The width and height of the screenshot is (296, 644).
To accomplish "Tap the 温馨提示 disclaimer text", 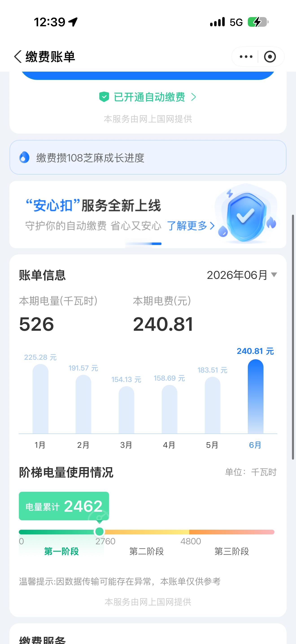I will [x=120, y=582].
